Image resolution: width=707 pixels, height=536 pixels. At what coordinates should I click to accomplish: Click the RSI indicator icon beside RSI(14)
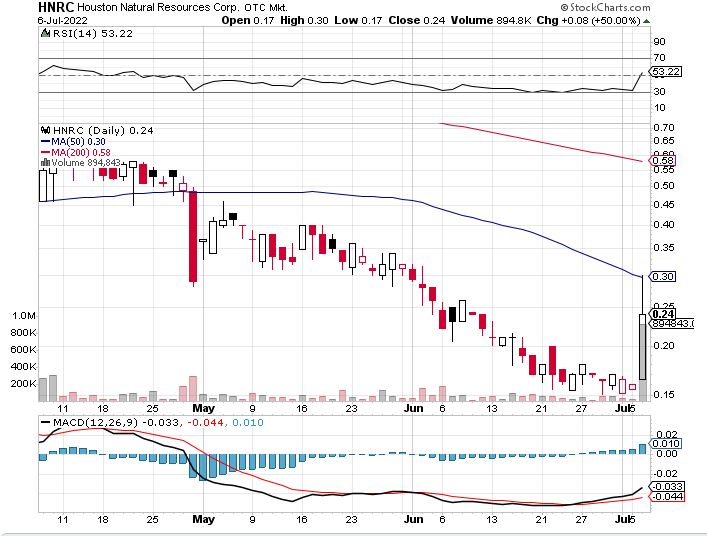click(x=45, y=33)
